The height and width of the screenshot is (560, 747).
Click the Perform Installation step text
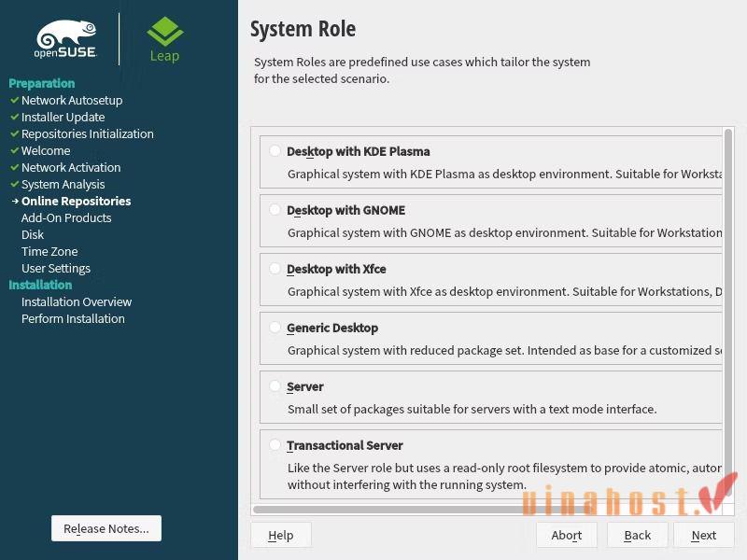click(x=73, y=318)
